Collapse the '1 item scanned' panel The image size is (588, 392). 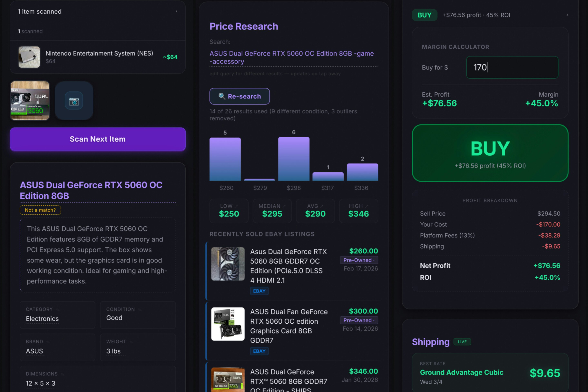[x=176, y=11]
